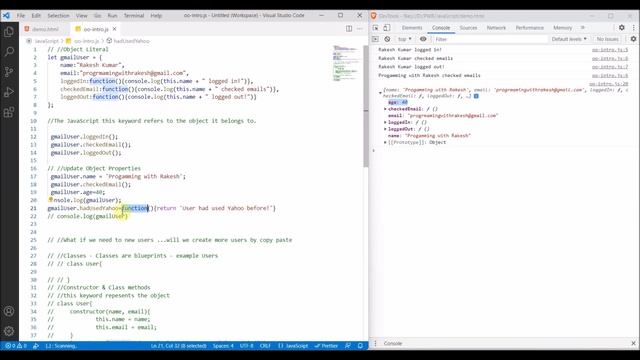Viewport: 640px width, 360px height.
Task: Click the editor minimap preview
Action: coord(346,64)
